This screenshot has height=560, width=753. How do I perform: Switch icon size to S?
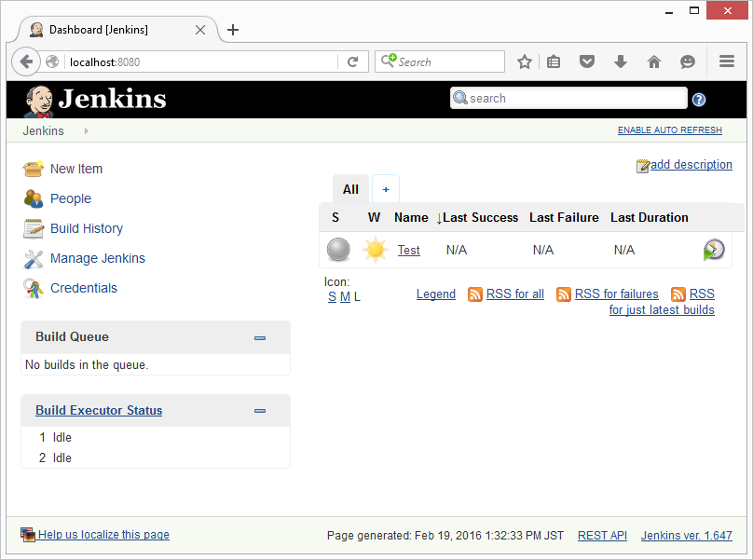click(332, 297)
